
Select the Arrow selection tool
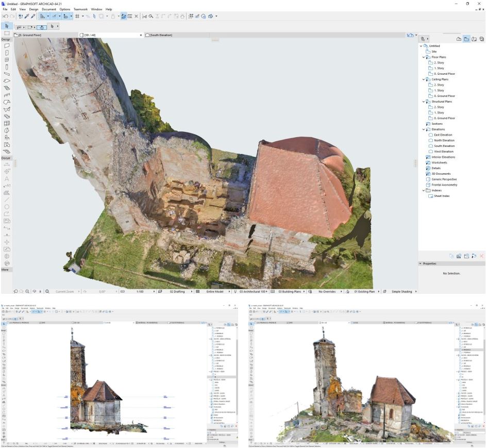(x=7, y=25)
